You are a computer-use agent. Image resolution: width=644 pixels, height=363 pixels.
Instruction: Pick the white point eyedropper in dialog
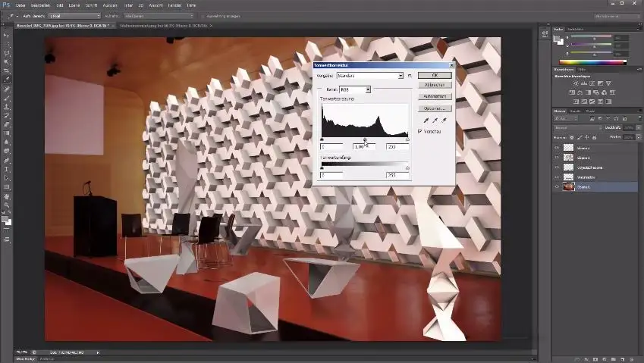[x=444, y=120]
